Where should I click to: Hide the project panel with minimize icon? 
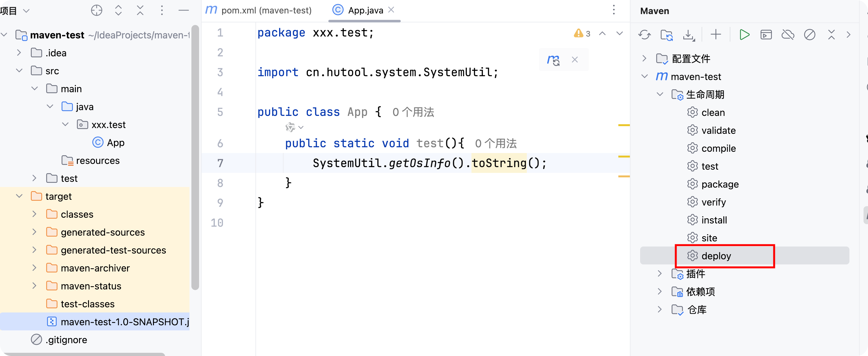click(x=183, y=11)
